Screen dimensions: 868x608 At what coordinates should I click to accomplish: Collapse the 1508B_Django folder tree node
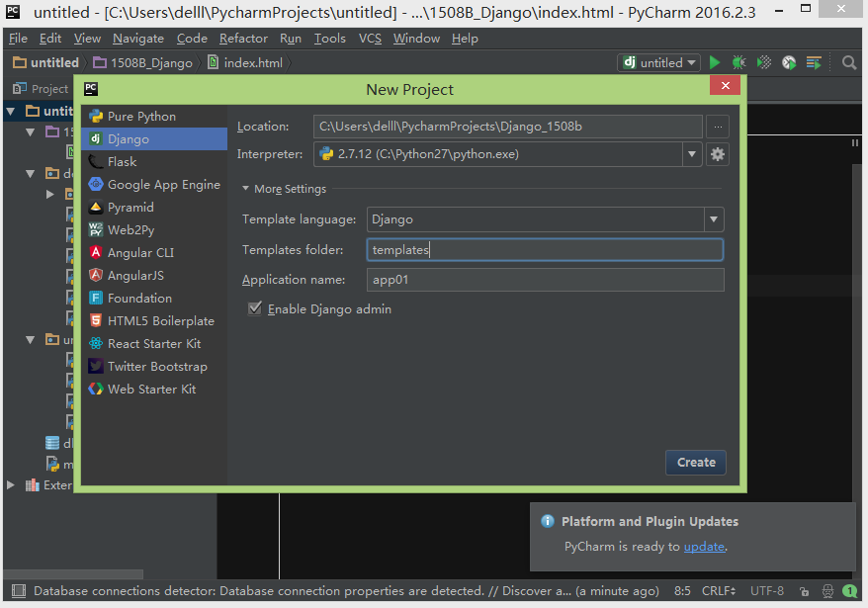tap(31, 131)
